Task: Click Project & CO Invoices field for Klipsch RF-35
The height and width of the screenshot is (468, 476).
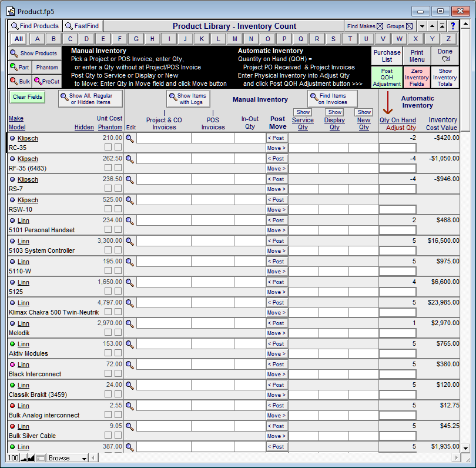Action: pos(164,159)
